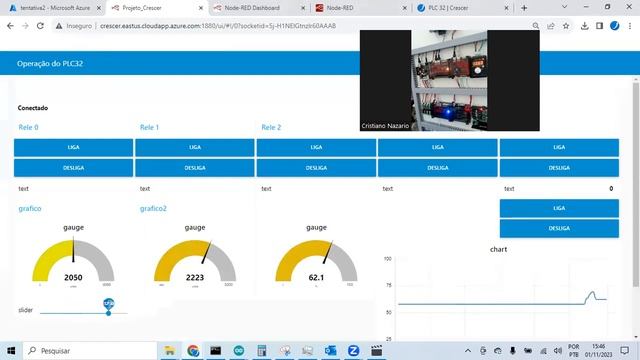Image resolution: width=640 pixels, height=360 pixels.
Task: Open Arduino IDE from taskbar
Action: (x=239, y=351)
